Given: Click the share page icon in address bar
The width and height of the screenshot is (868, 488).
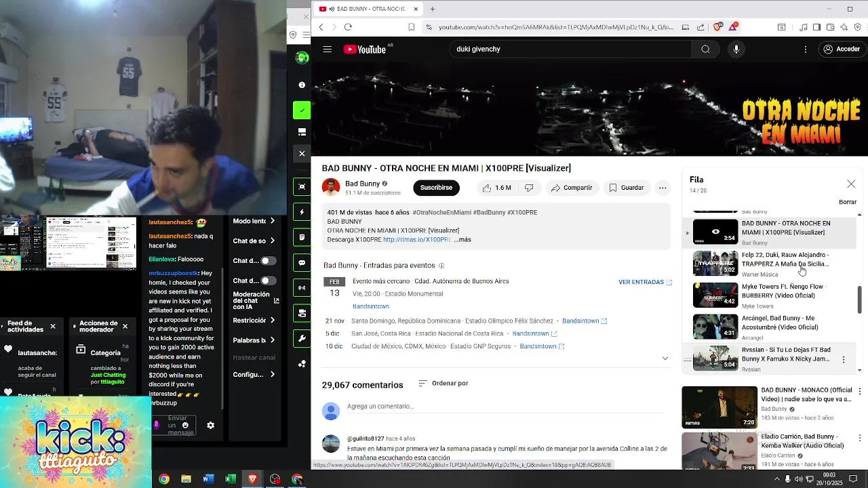Looking at the screenshot, I should tap(701, 27).
